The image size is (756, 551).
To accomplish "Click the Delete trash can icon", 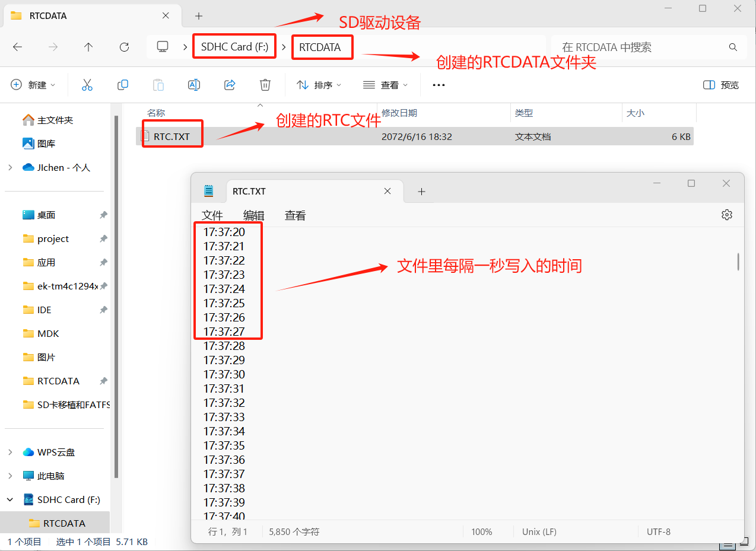I will click(265, 85).
